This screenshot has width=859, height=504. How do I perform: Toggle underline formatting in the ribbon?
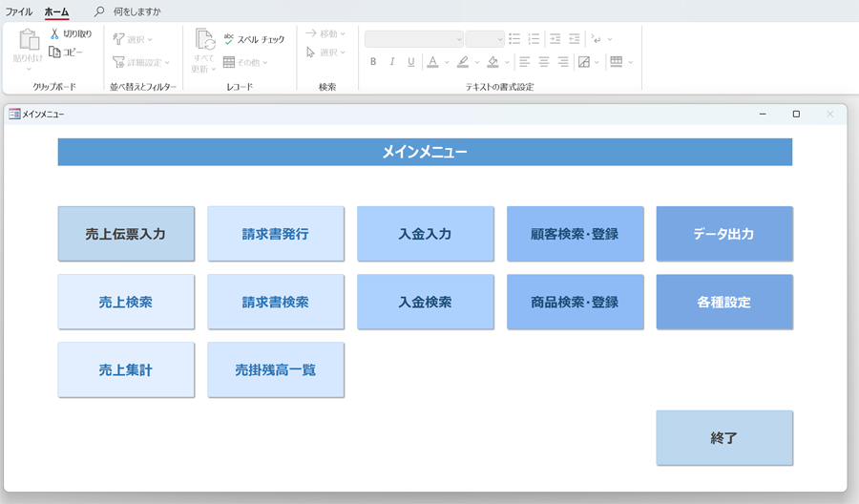pos(411,62)
